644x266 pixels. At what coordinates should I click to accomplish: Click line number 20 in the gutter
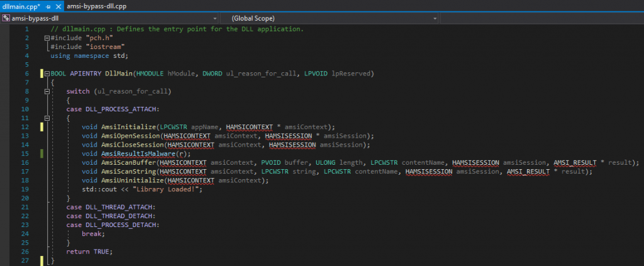[x=25, y=198]
